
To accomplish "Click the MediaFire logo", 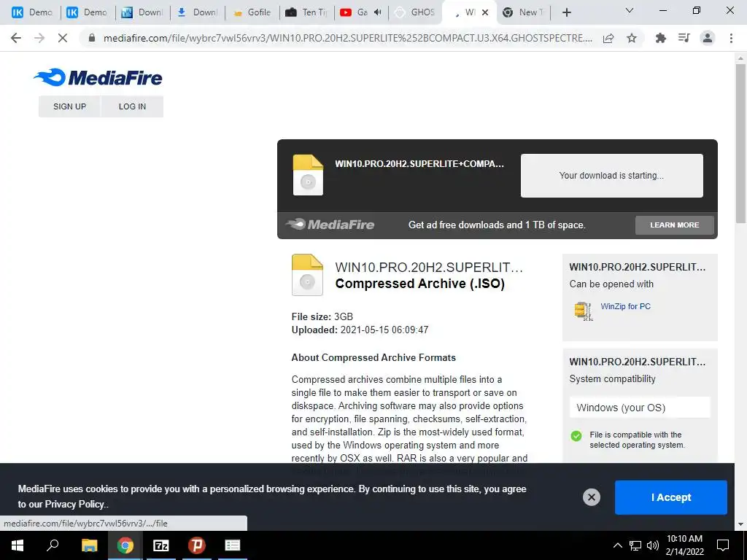I will (98, 77).
